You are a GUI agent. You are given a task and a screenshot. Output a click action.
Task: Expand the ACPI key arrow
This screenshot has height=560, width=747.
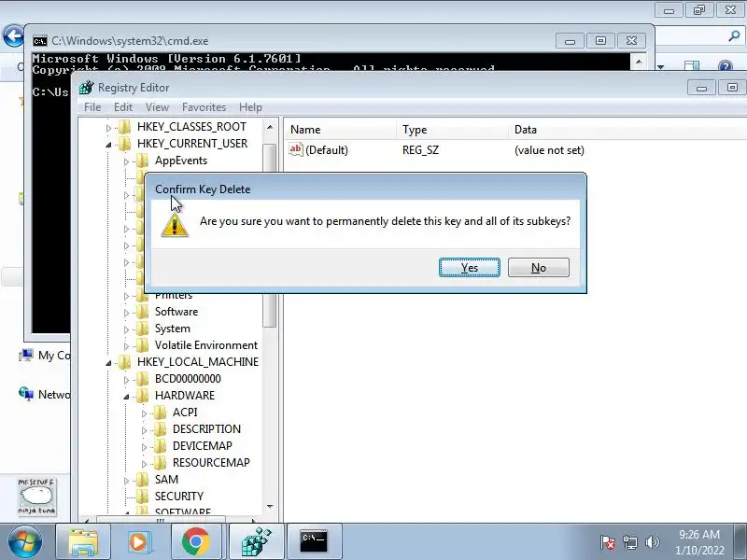144,413
